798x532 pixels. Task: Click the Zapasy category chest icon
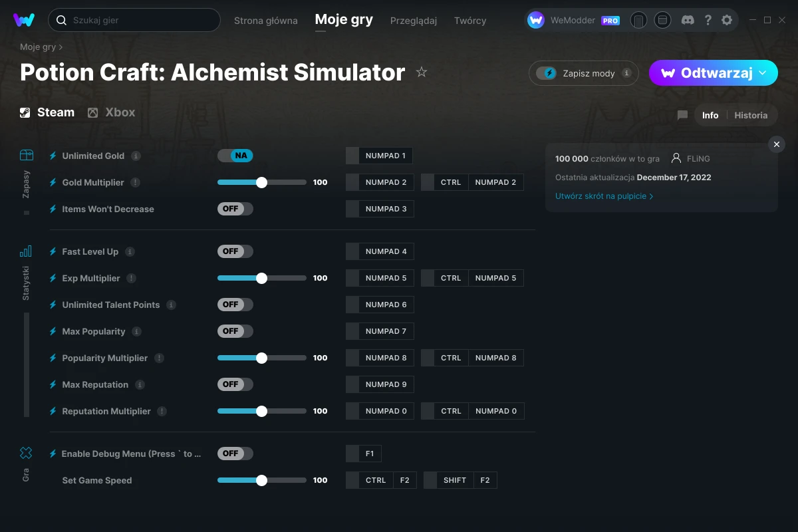click(26, 156)
